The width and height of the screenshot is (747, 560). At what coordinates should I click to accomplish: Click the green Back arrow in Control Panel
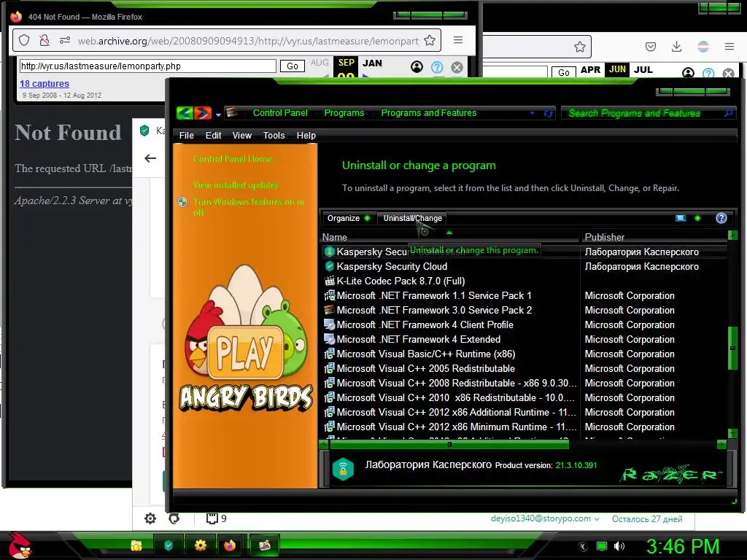coord(185,113)
